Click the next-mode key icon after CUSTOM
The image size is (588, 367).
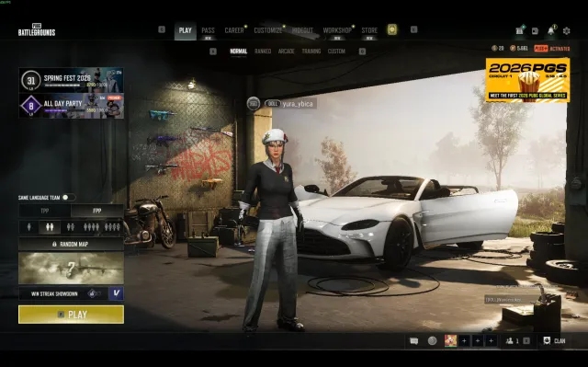(362, 52)
